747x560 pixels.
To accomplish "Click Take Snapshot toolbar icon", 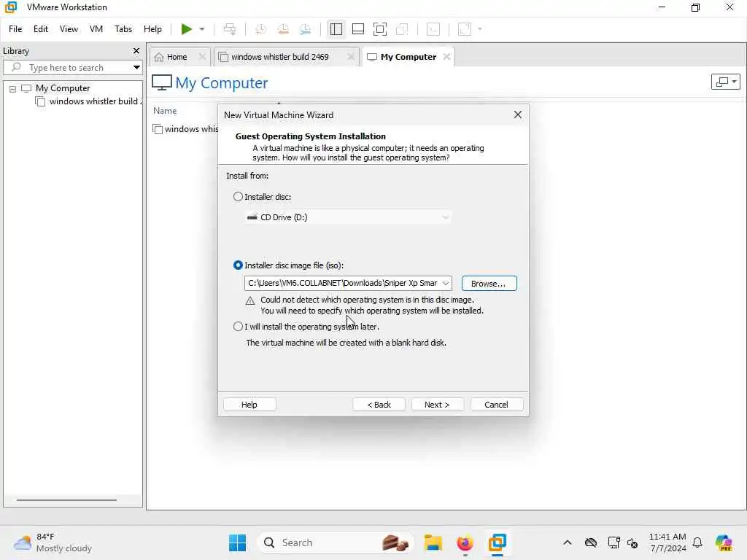I will 260,29.
